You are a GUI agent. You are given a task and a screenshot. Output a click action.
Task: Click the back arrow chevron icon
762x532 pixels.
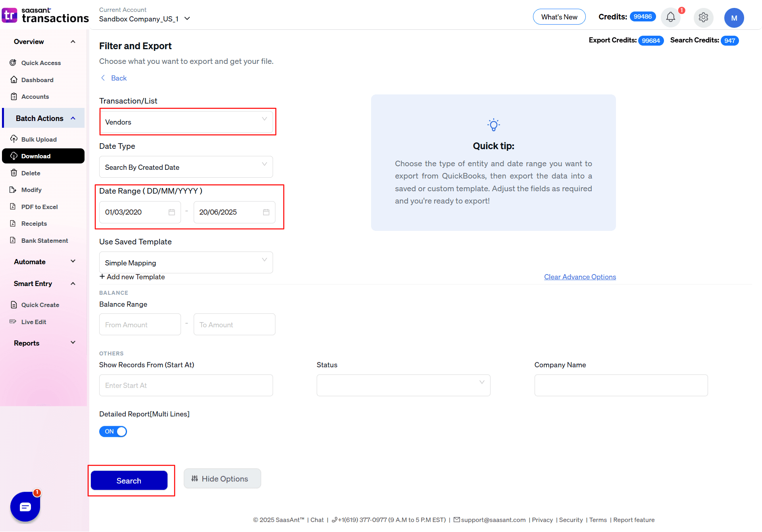click(103, 78)
